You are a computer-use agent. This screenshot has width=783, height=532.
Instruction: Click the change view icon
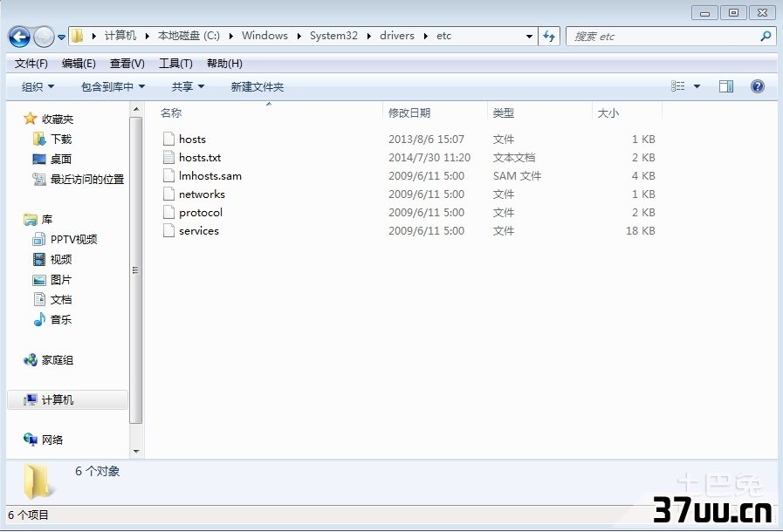677,86
